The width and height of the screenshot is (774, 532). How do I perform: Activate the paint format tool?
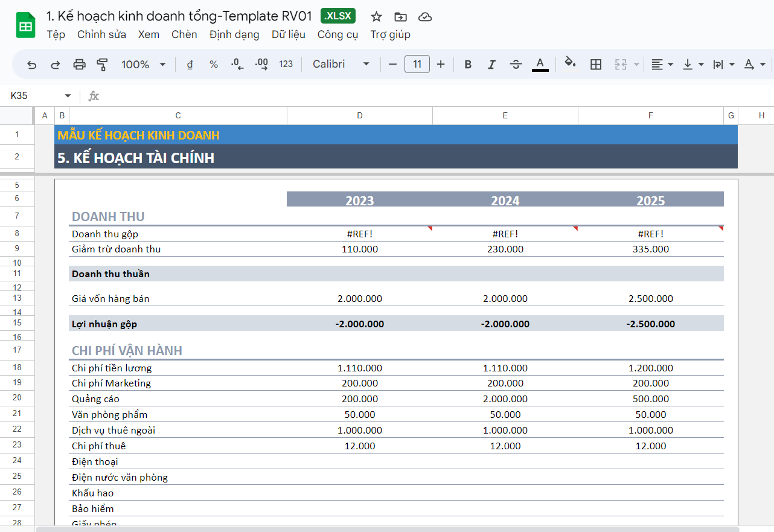[x=102, y=64]
